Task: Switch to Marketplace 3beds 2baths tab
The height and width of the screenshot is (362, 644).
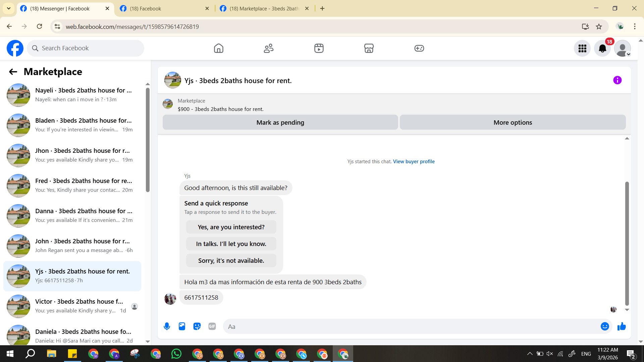Action: click(x=264, y=8)
